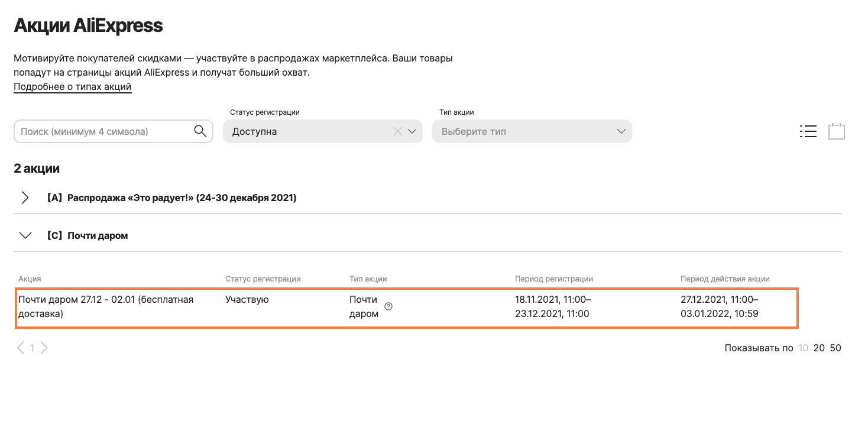The image size is (868, 427).
Task: Show help tooltip for Почти даром type
Action: 388,306
